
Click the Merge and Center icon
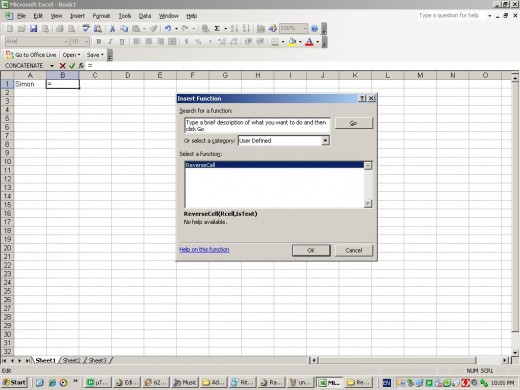click(172, 42)
